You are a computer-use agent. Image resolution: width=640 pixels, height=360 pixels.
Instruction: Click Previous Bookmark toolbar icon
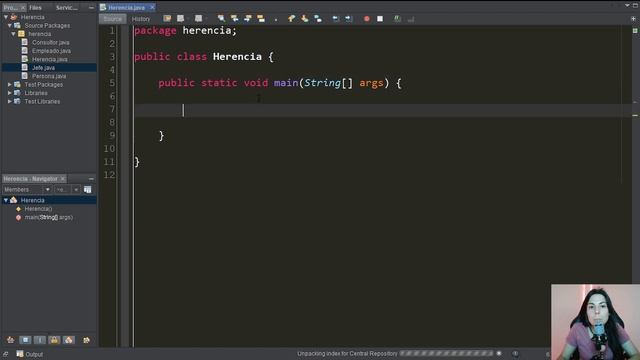[x=291, y=18]
